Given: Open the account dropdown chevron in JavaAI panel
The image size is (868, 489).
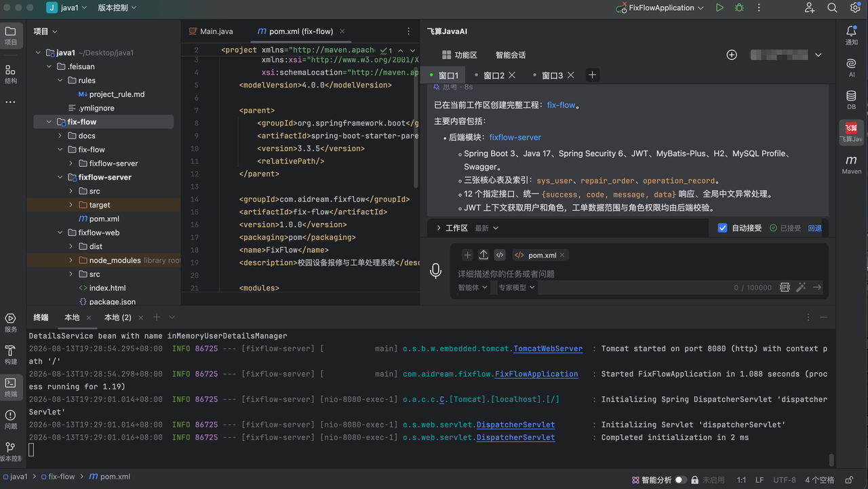Looking at the screenshot, I should [x=818, y=55].
